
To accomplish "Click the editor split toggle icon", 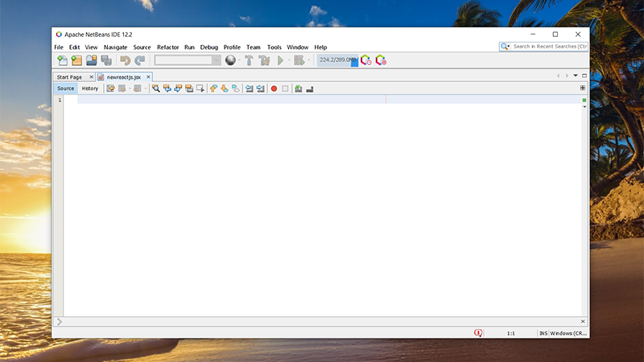I will pyautogui.click(x=582, y=88).
